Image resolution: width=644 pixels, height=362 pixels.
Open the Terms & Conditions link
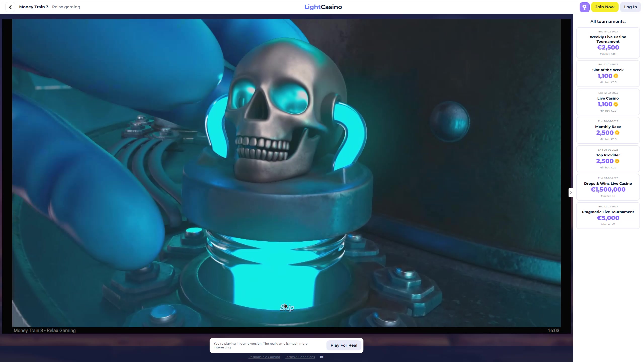(x=300, y=357)
